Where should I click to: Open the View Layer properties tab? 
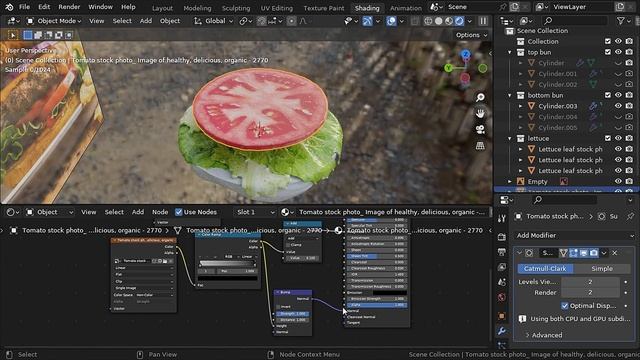[x=502, y=267]
